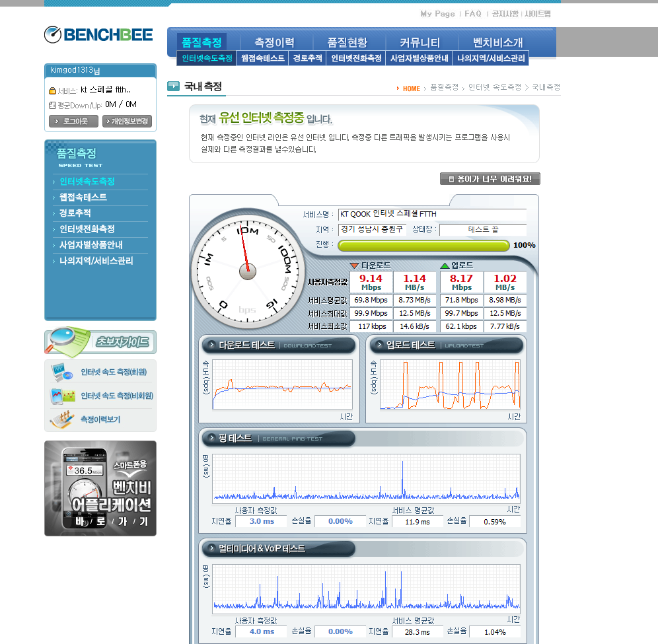Click the HOME breadcrumb link
658x644 pixels.
(411, 89)
